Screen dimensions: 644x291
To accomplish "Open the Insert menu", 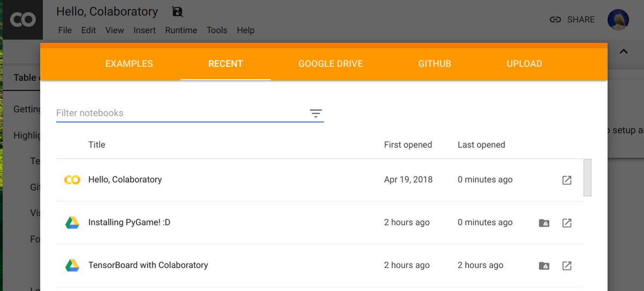I will [145, 30].
